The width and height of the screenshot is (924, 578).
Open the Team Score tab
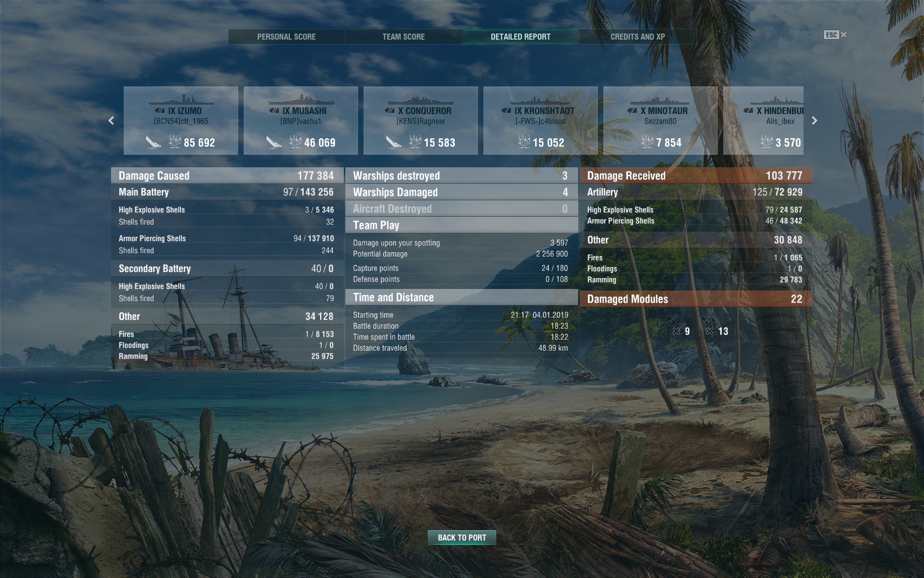click(x=404, y=36)
